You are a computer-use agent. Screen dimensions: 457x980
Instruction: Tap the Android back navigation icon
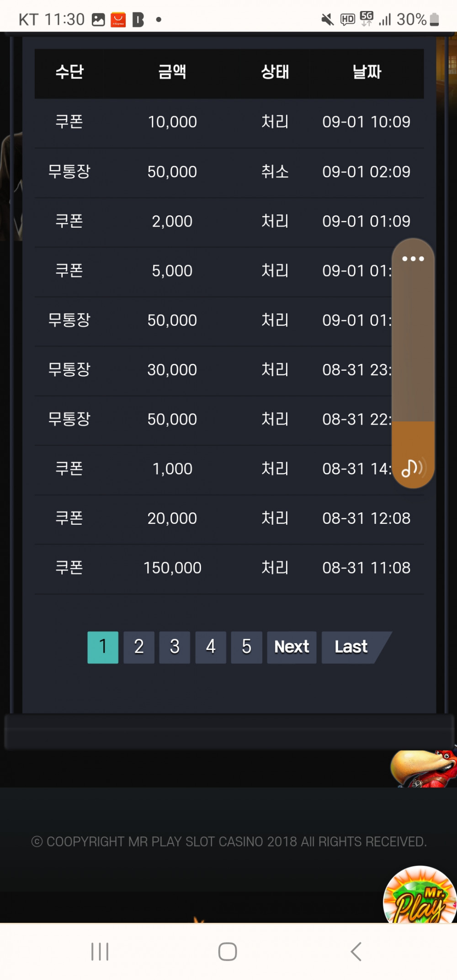point(356,952)
